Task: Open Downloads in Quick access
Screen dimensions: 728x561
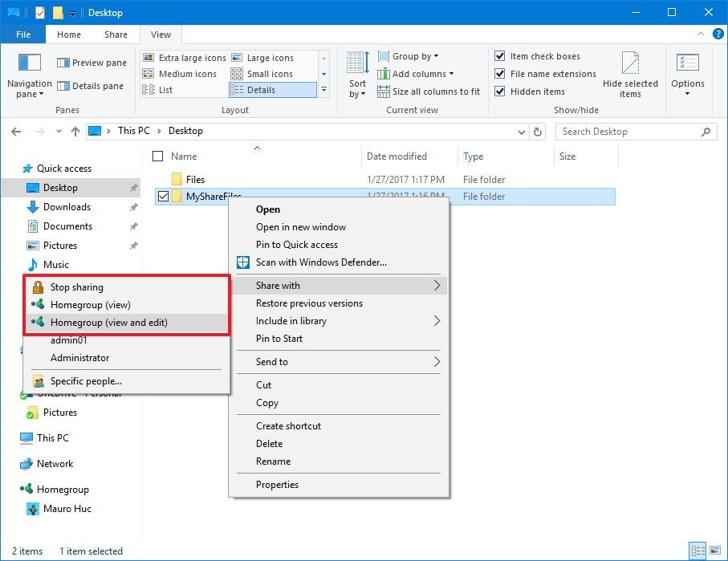Action: pyautogui.click(x=67, y=207)
